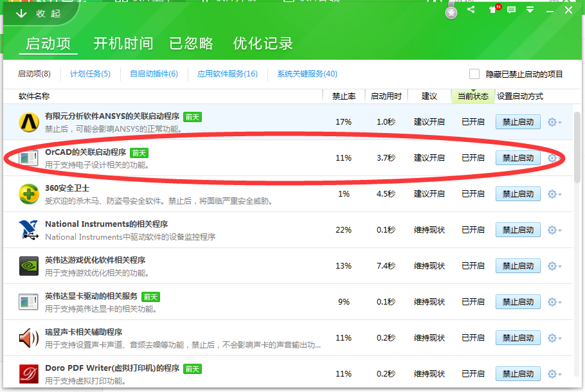
Task: Click the medal star icon in title bar
Action: 451,13
